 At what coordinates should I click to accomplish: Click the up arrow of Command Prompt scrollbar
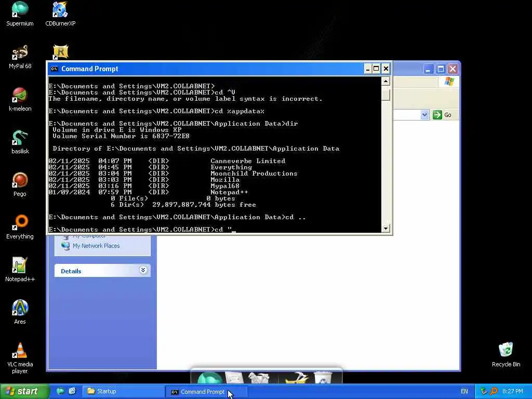pyautogui.click(x=385, y=81)
